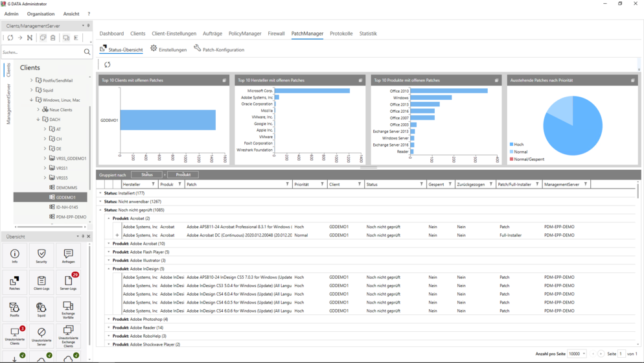The width and height of the screenshot is (644, 363).
Task: Open the Server-Logs icon with badge
Action: coord(68,283)
